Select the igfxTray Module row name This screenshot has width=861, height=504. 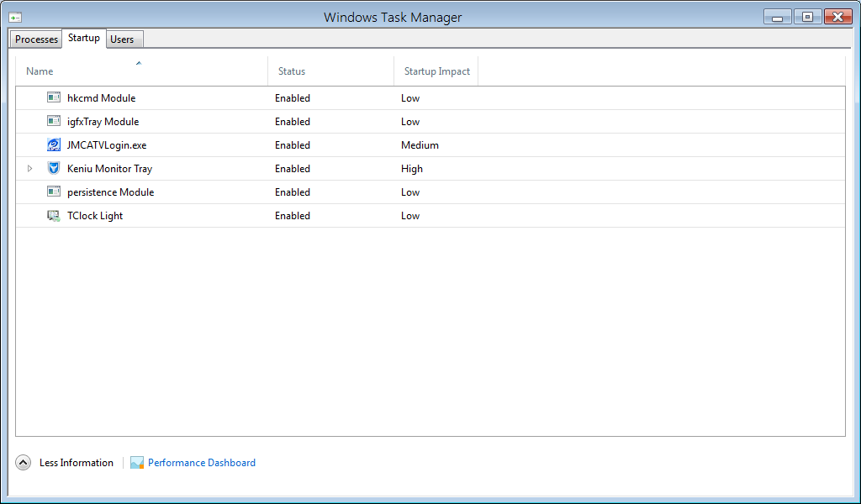(103, 122)
